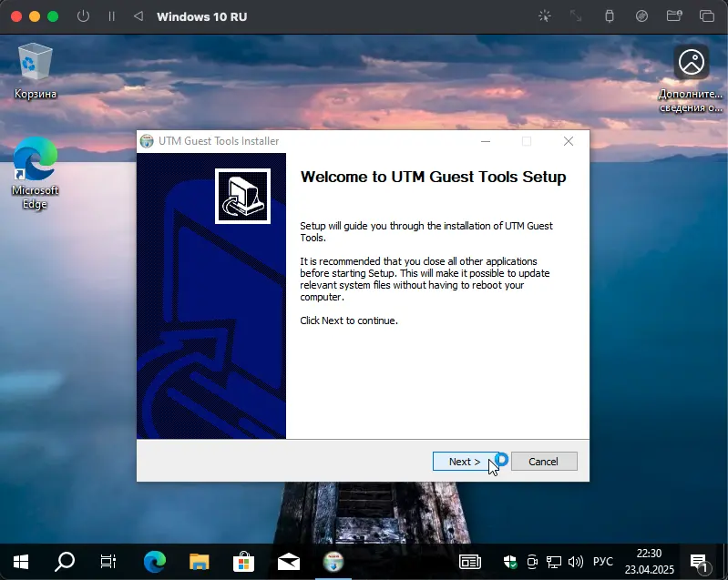Click the green fullscreen button
728x580 pixels.
tap(54, 16)
